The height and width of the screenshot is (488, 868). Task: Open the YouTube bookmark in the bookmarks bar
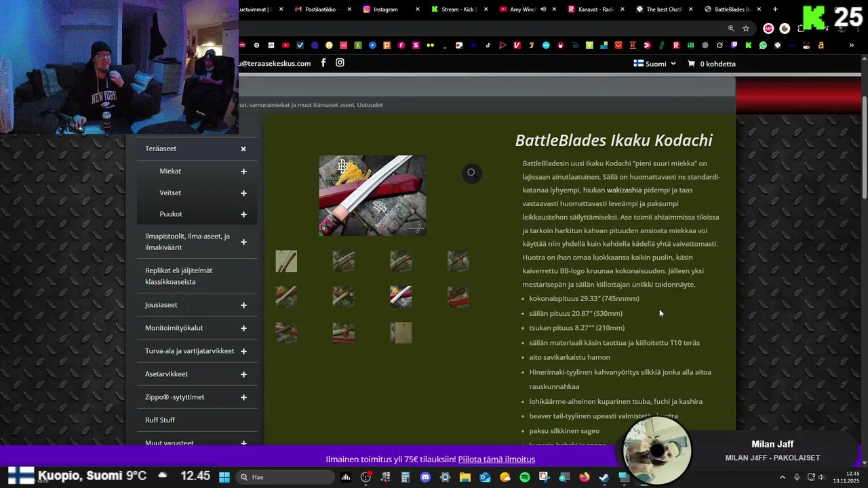point(285,45)
